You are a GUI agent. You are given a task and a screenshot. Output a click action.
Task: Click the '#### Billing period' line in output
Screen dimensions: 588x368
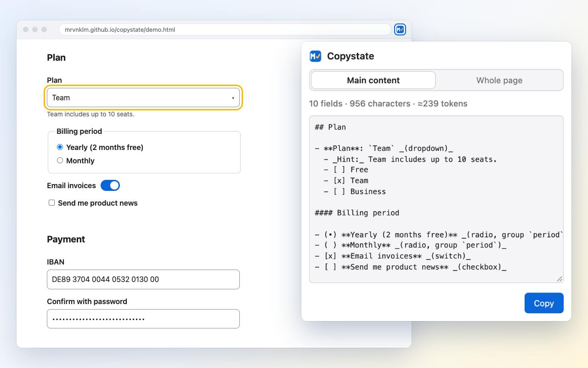click(357, 213)
